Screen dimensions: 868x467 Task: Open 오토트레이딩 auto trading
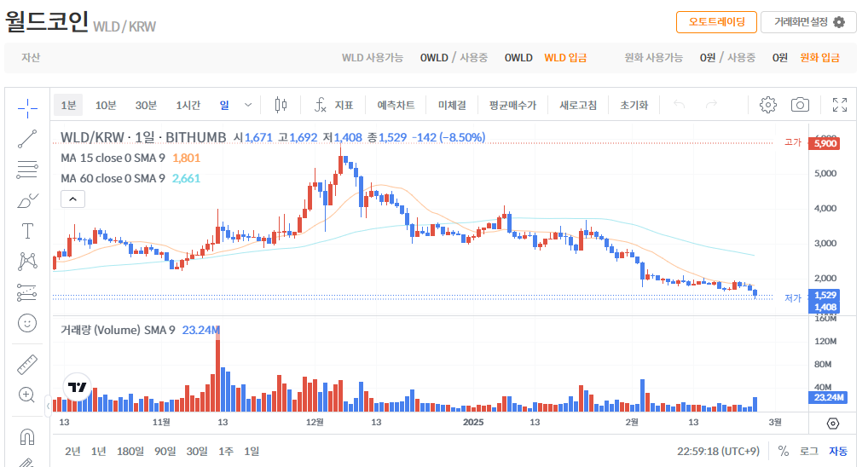716,22
